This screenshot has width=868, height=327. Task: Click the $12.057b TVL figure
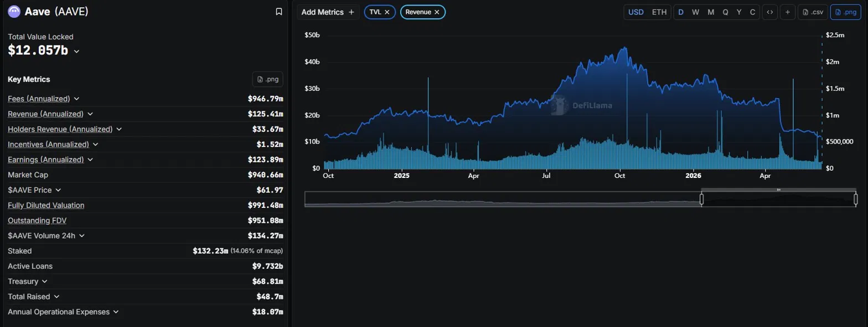(38, 50)
